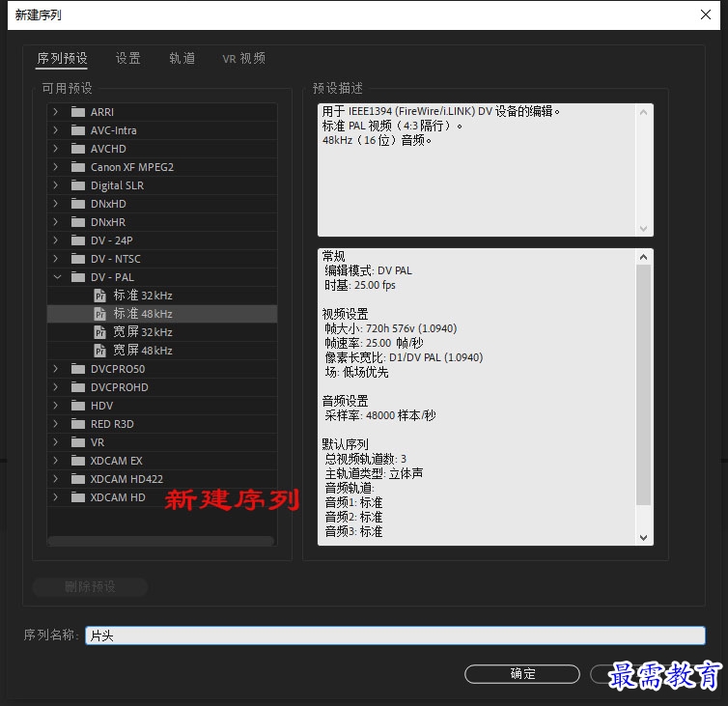Close the 新建序列 dialog
The image size is (728, 706).
706,14
